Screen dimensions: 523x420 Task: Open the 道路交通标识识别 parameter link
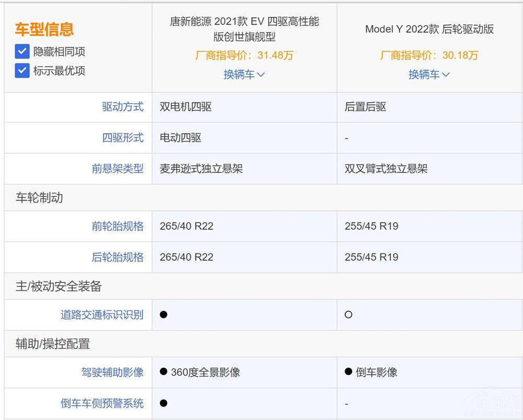click(101, 314)
